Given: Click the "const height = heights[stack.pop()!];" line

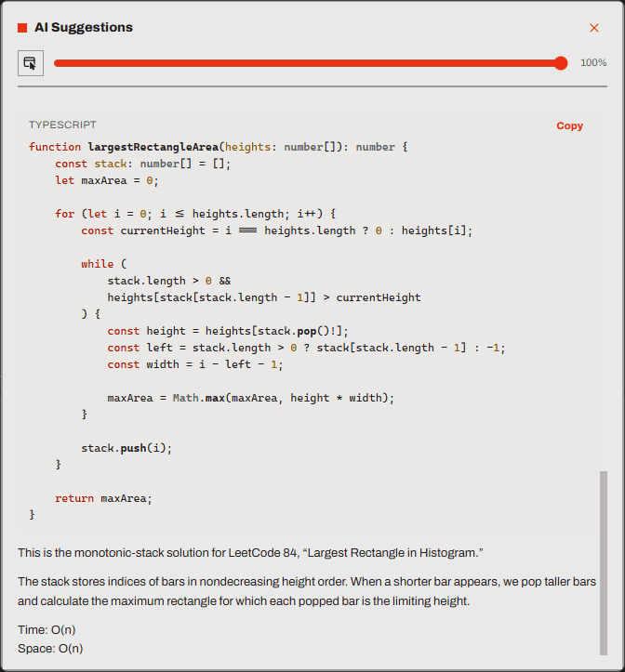Looking at the screenshot, I should coord(228,331).
